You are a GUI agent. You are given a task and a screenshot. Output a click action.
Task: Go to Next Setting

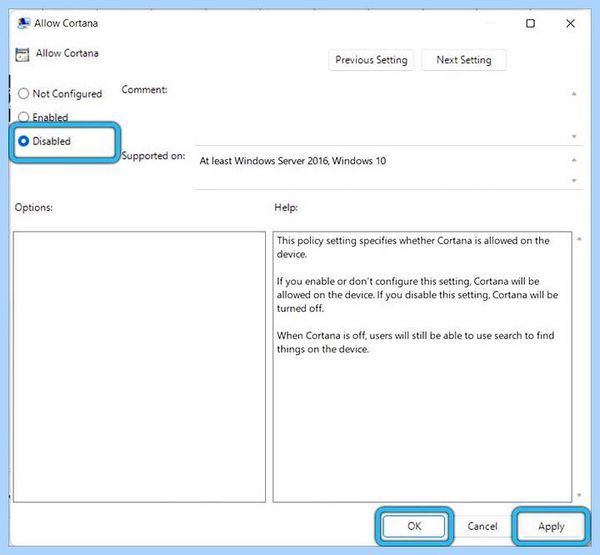point(464,60)
